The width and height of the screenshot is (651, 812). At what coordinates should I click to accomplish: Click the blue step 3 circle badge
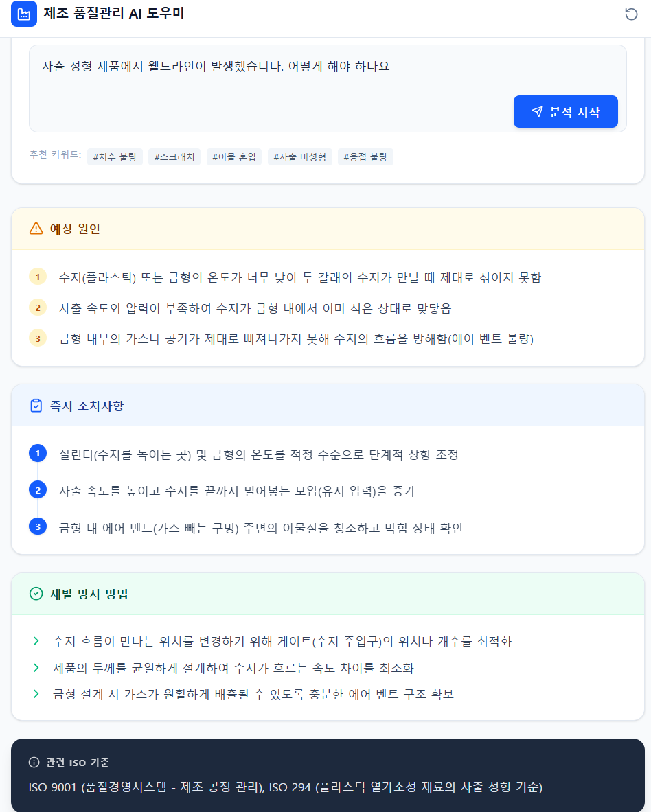click(x=38, y=526)
